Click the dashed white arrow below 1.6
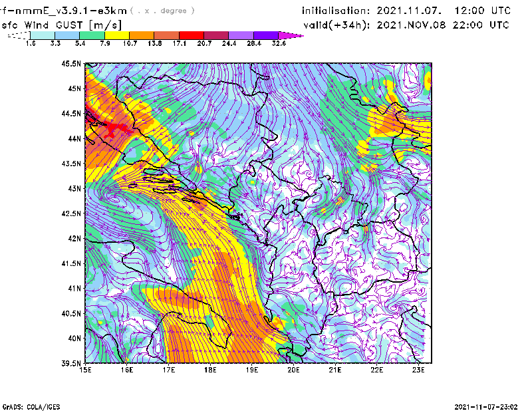This screenshot has width=532, height=411. pyautogui.click(x=19, y=35)
